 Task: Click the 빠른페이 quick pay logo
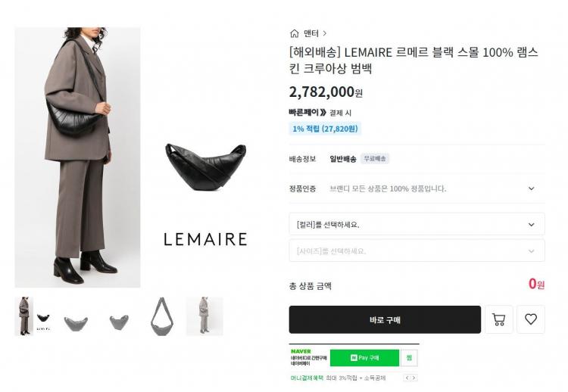[x=307, y=112]
